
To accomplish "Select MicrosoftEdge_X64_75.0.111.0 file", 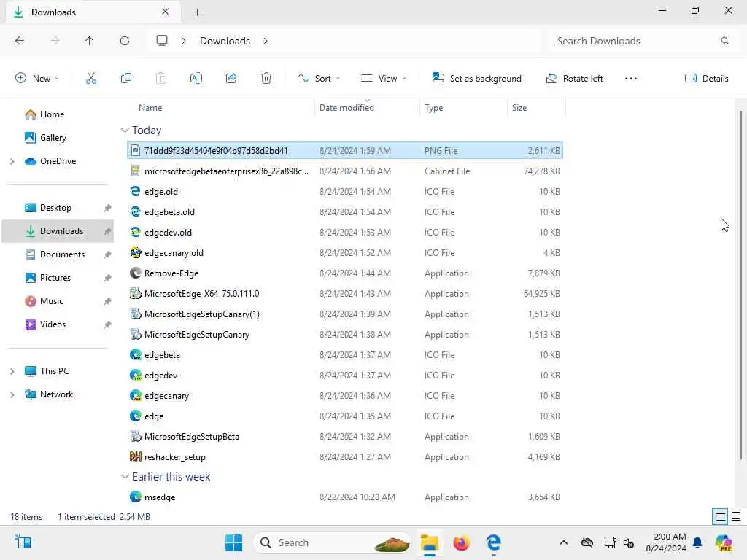I will (x=345, y=293).
